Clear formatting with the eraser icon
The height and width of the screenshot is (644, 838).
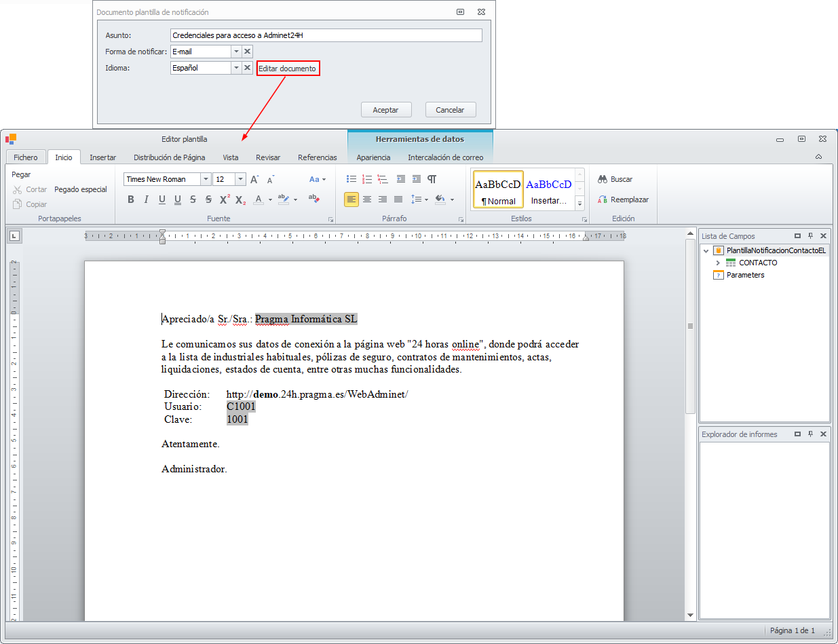(x=313, y=199)
